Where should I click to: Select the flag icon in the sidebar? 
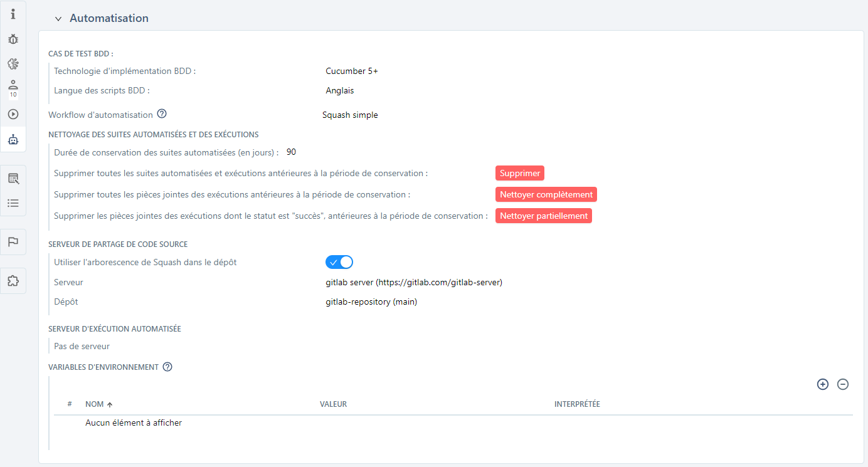click(13, 241)
